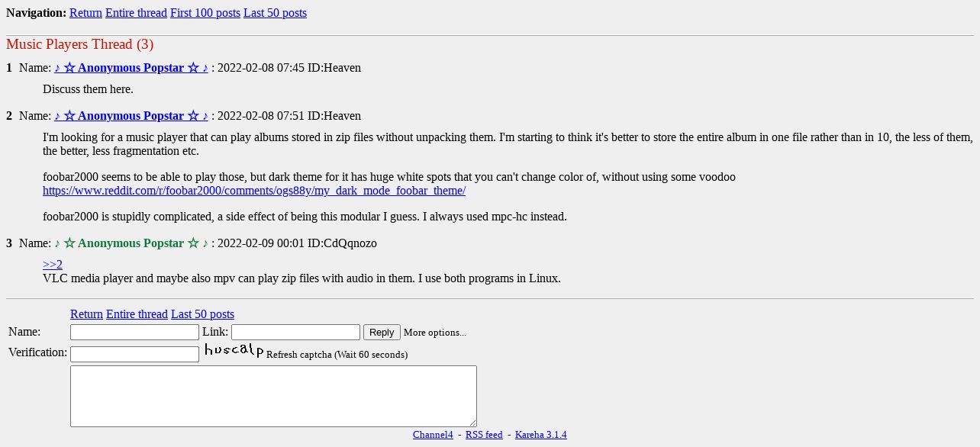Screen dimensions: 980x447
Task: Follow the >>2 quote reference link
Action: 53,265
